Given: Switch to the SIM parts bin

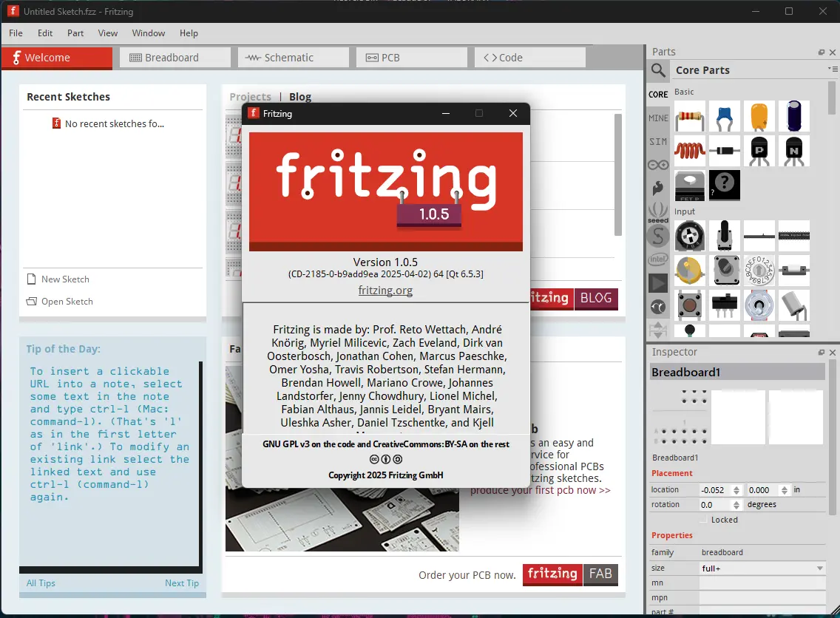Looking at the screenshot, I should coord(658,141).
